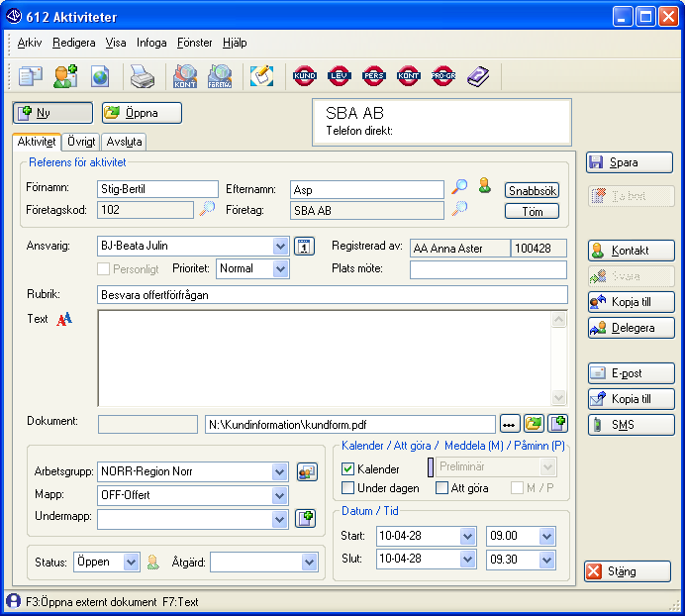This screenshot has width=685, height=616.
Task: Click the Töm button
Action: 533,212
